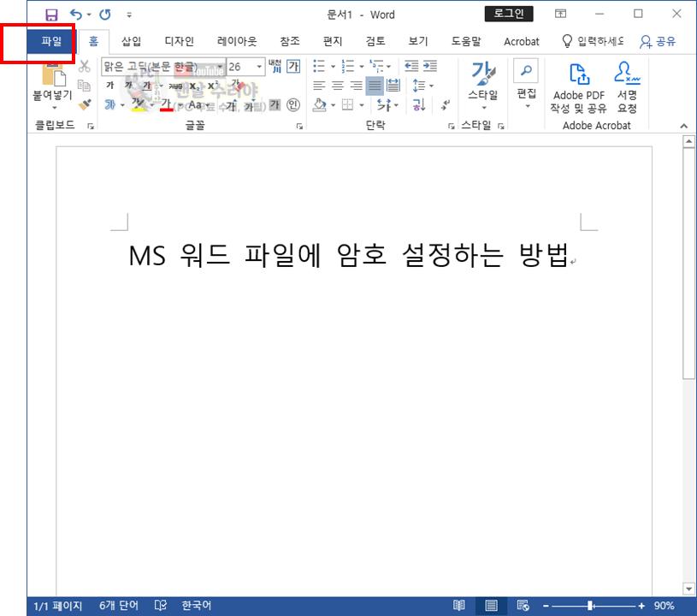Viewport: 697px width, 616px height.
Task: Create Adobe PDF 작성 및 공유
Action: 578,87
